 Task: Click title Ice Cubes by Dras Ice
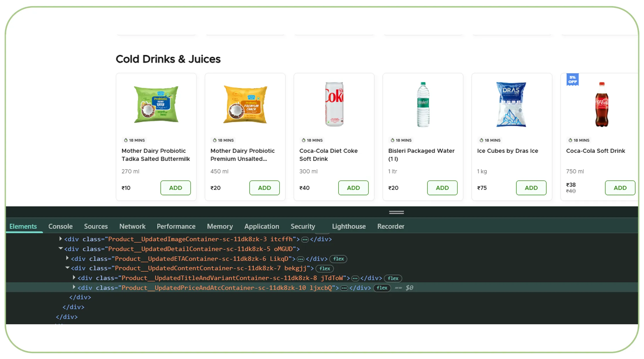[x=508, y=151]
